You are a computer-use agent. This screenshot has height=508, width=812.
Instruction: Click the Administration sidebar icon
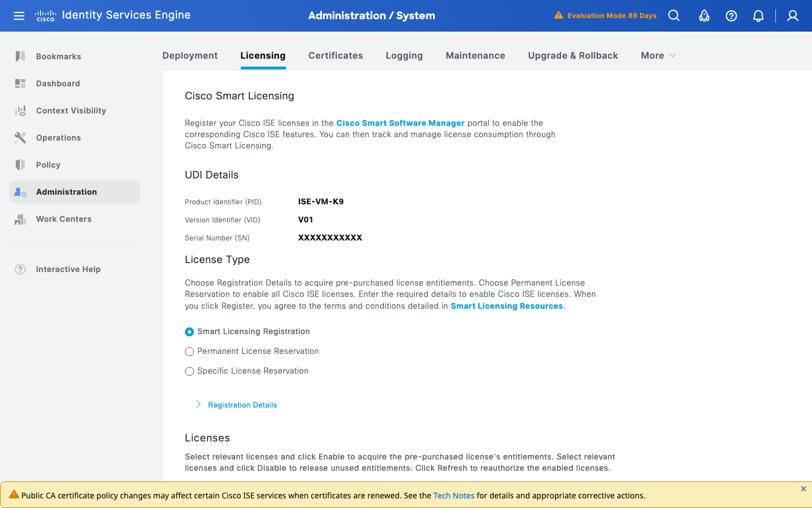(20, 192)
